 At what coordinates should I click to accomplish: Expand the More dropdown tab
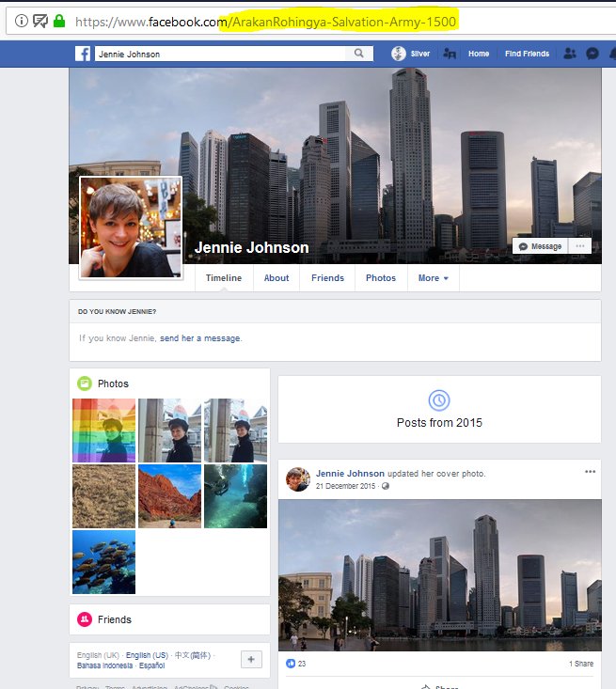[x=434, y=278]
